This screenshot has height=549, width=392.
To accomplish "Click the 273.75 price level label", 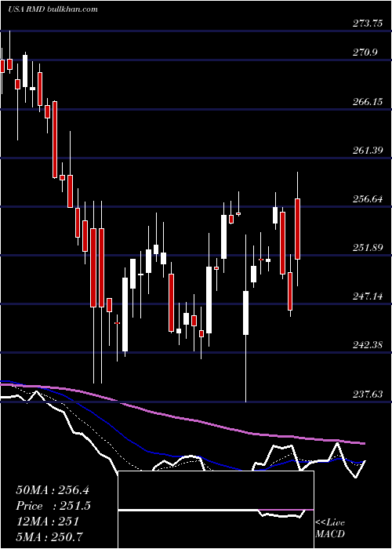I will (x=368, y=24).
